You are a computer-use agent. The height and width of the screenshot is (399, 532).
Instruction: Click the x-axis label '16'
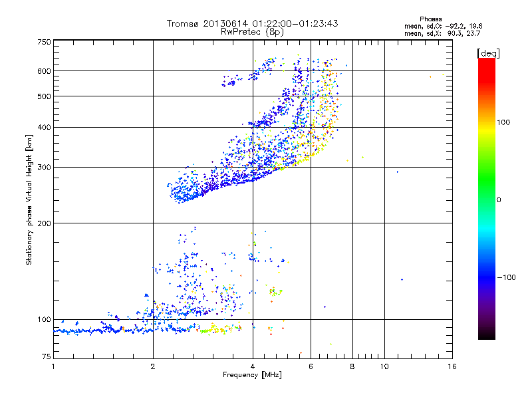[x=452, y=366]
